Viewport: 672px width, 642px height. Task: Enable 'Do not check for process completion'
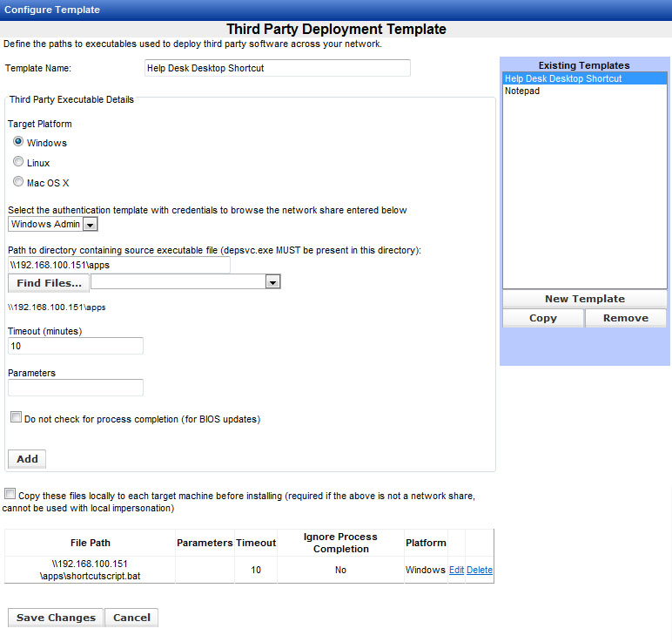[x=16, y=418]
